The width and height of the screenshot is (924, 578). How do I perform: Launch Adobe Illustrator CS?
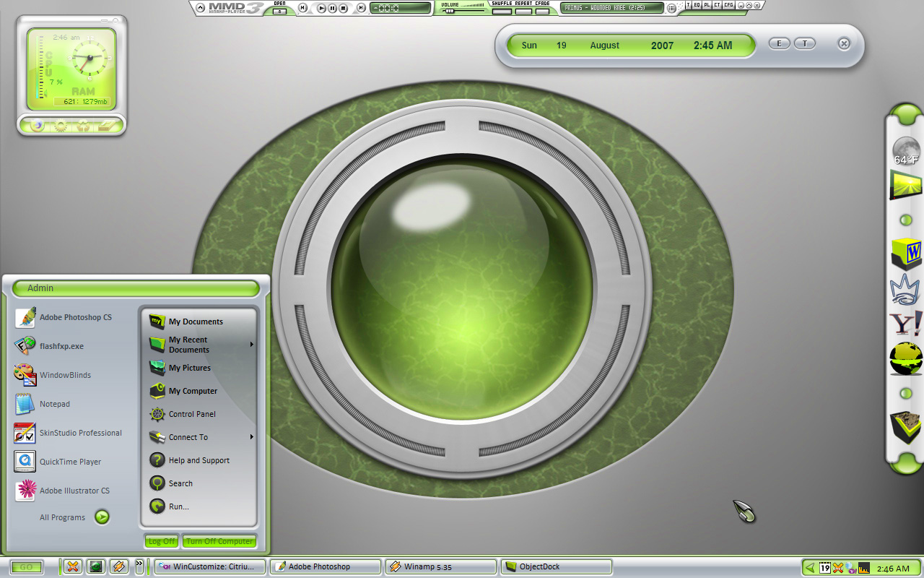[63, 491]
